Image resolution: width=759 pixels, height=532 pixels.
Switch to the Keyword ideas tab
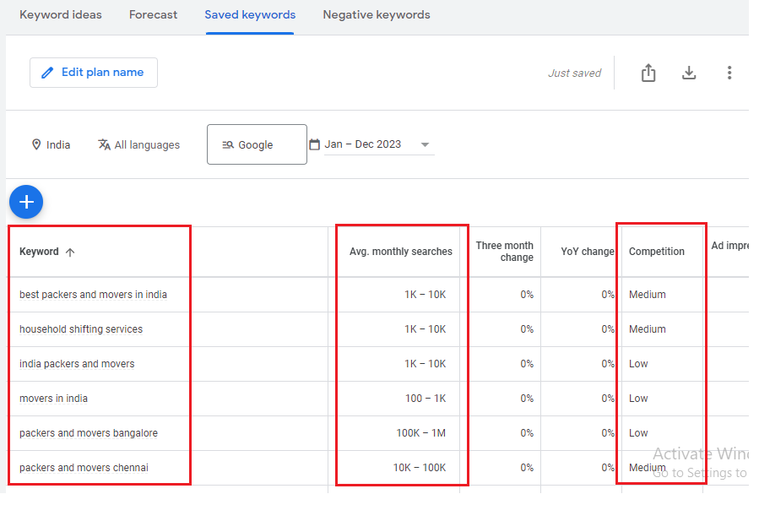click(x=61, y=14)
